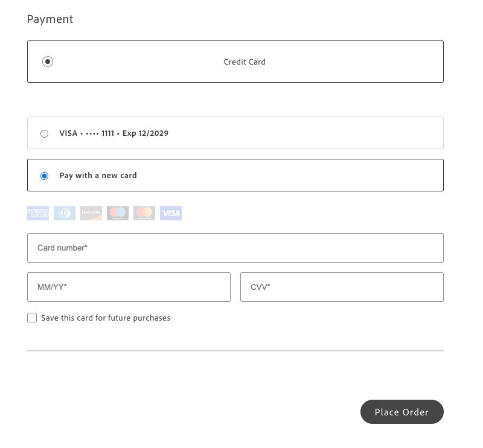Click the CVV input field
Viewport: 483px width, 448px height.
[342, 287]
